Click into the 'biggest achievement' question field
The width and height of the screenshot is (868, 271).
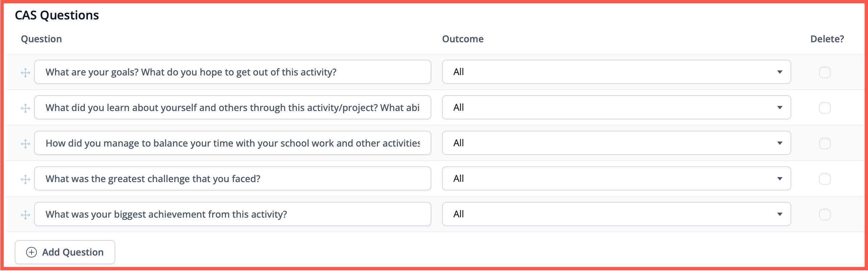pos(233,214)
